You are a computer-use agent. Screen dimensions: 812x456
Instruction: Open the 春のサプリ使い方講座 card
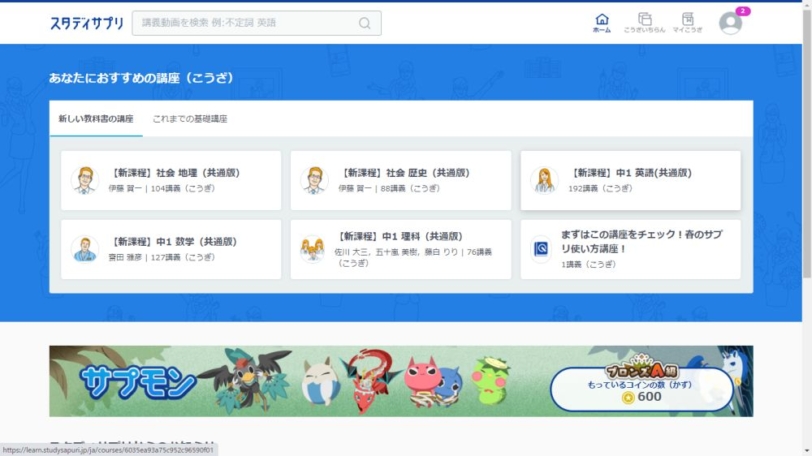[630, 249]
